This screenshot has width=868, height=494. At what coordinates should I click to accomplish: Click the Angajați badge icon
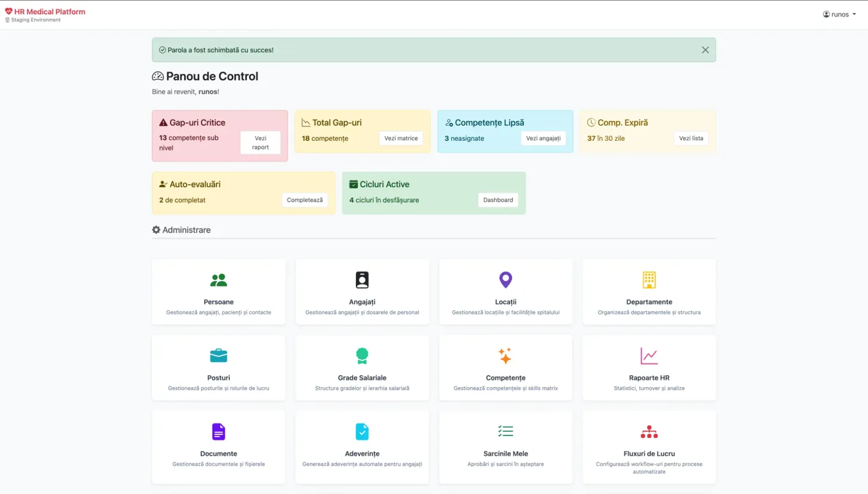(362, 279)
